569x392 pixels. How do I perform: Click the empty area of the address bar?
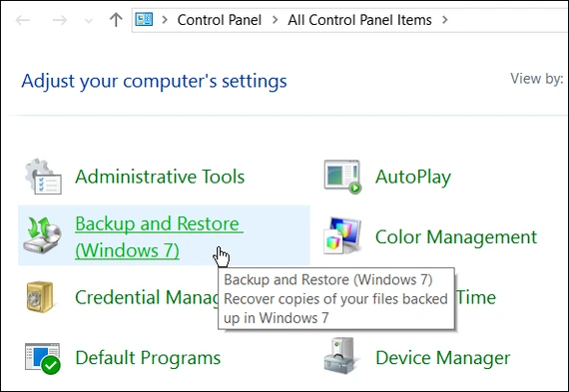click(508, 20)
